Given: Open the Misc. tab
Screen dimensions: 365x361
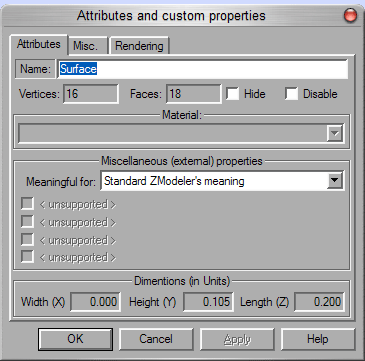Looking at the screenshot, I should (x=88, y=46).
